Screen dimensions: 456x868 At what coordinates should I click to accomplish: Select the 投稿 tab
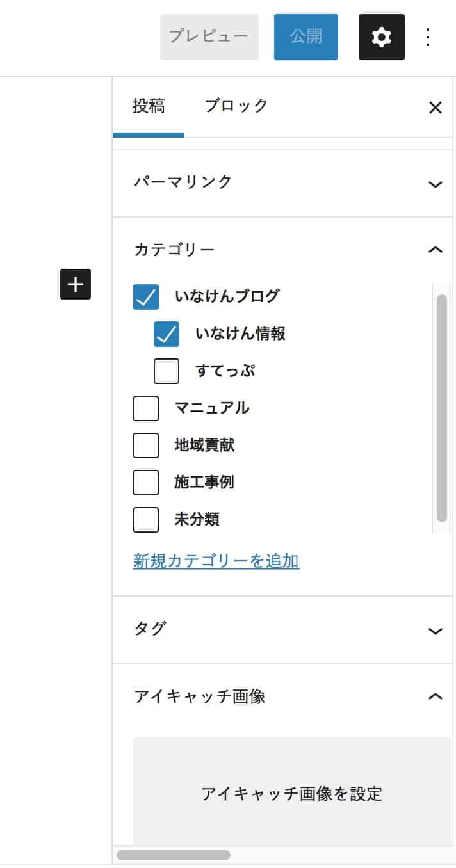click(x=149, y=106)
